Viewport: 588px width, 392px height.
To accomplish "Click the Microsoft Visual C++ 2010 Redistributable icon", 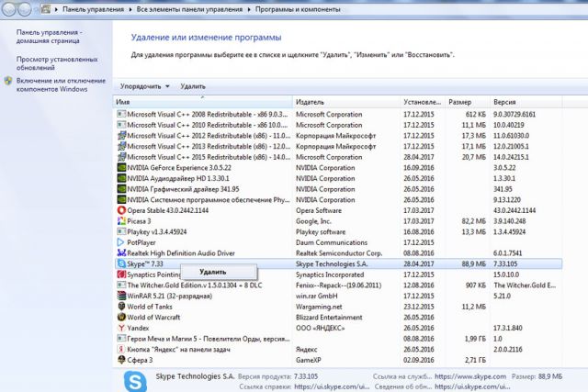I will pos(121,125).
